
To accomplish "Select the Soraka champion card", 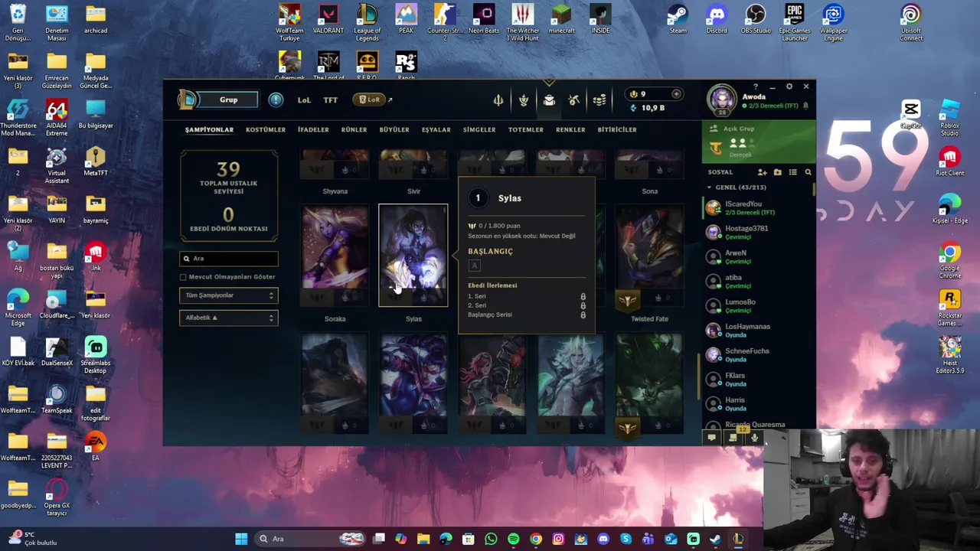I will [335, 256].
